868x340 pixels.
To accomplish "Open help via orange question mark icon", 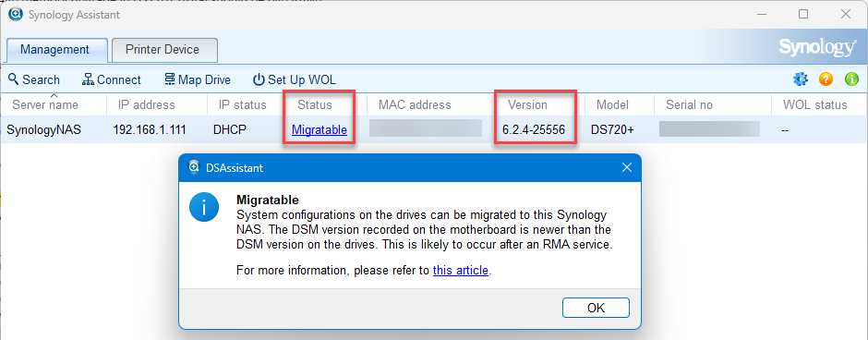I will tap(826, 79).
